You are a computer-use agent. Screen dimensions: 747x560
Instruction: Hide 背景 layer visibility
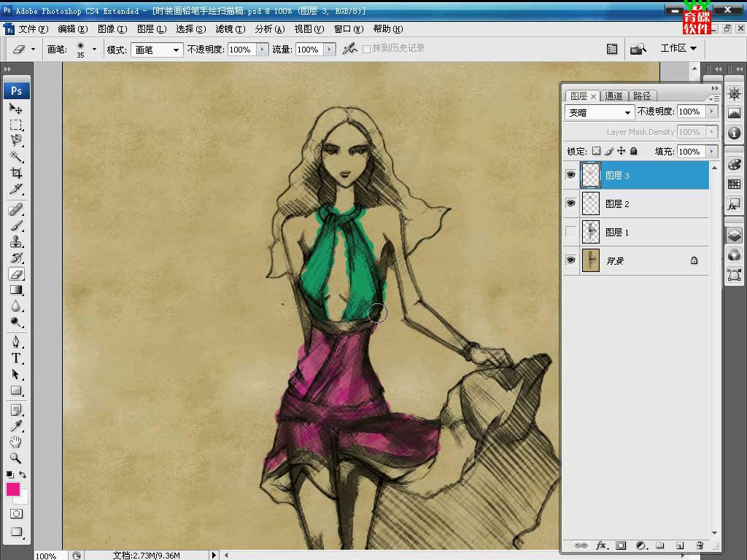tap(570, 260)
